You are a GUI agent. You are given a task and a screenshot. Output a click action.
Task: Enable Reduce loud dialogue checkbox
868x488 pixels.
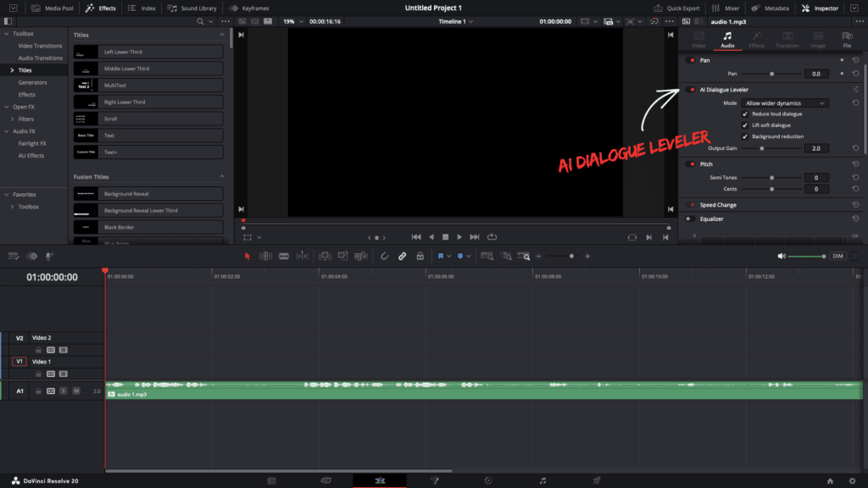tap(744, 114)
